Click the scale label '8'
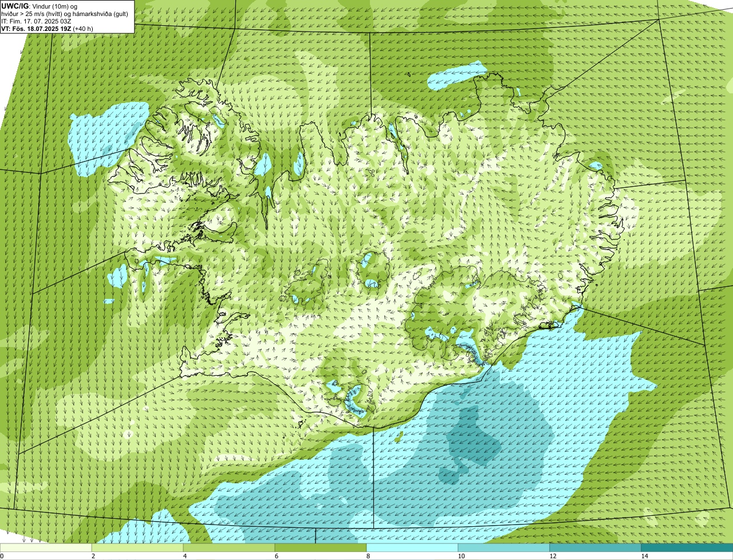The image size is (733, 560). pos(368,556)
